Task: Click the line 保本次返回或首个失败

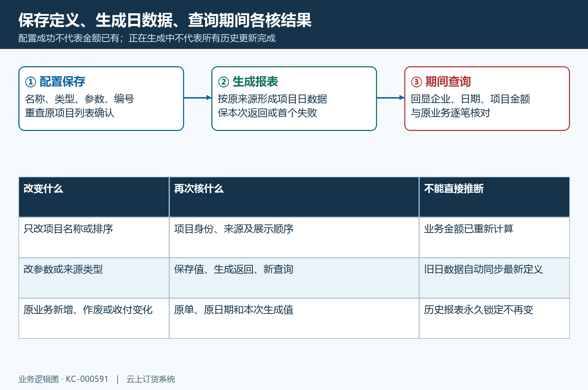Action: 268,113
